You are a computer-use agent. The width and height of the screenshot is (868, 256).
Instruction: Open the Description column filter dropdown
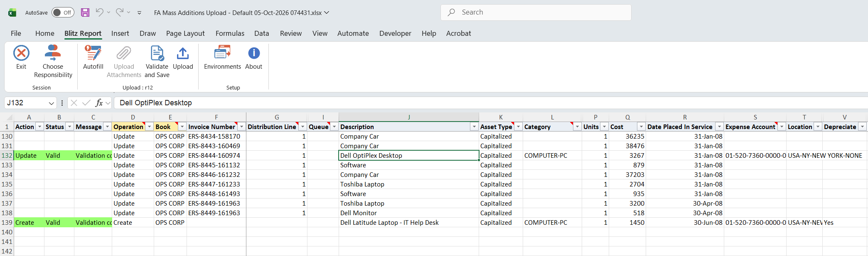474,127
